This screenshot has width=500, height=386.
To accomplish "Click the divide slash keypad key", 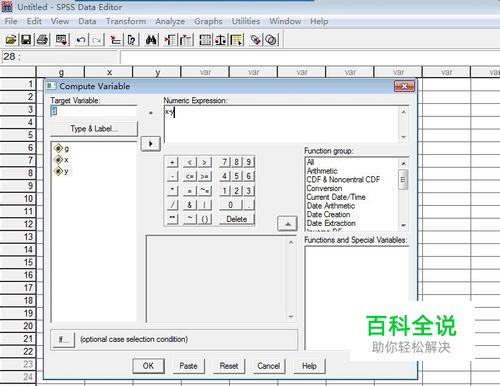I will [172, 205].
